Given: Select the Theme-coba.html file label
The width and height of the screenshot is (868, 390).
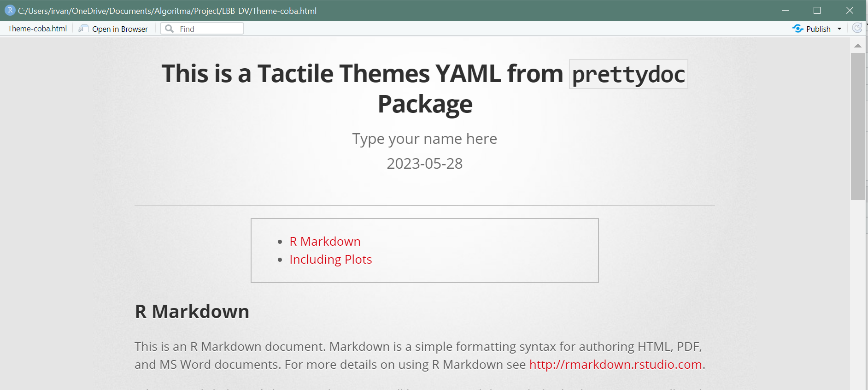Looking at the screenshot, I should 37,29.
